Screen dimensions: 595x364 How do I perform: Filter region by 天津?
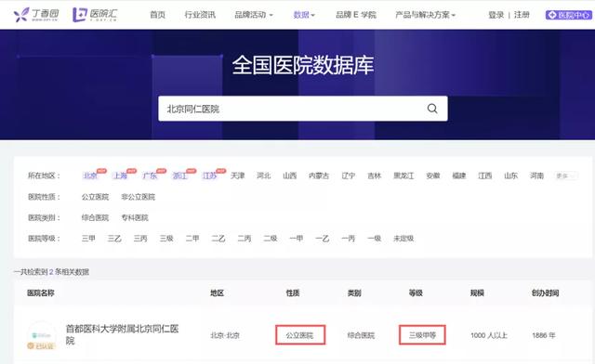[x=238, y=175]
